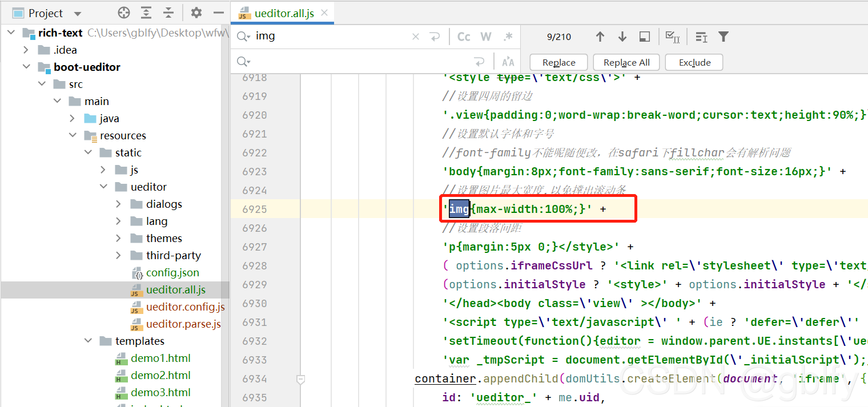This screenshot has height=407, width=868.
Task: Toggle Regex (.*) search option
Action: (x=508, y=37)
